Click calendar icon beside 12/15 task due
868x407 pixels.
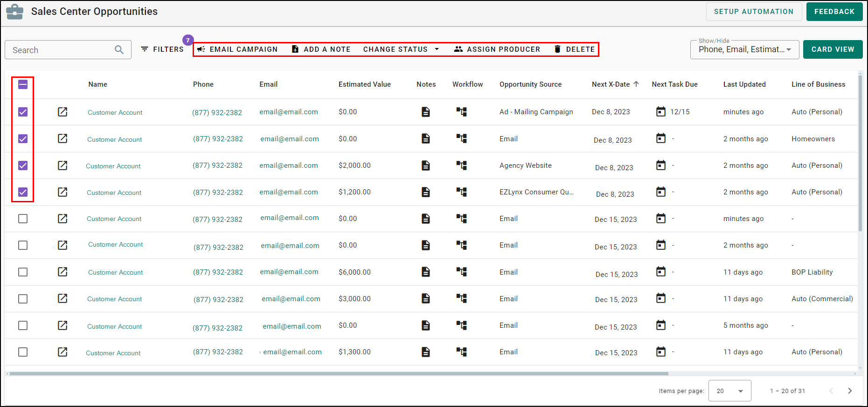661,111
